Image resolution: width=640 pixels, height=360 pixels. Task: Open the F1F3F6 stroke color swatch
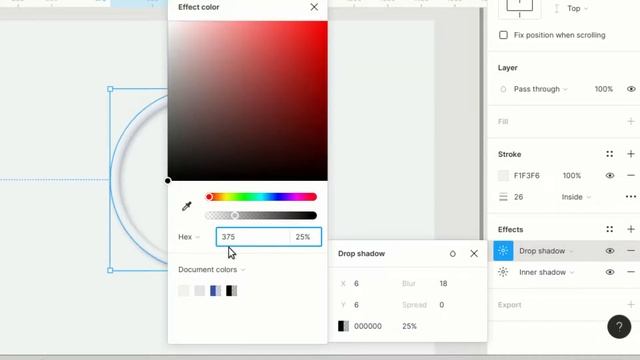(503, 176)
